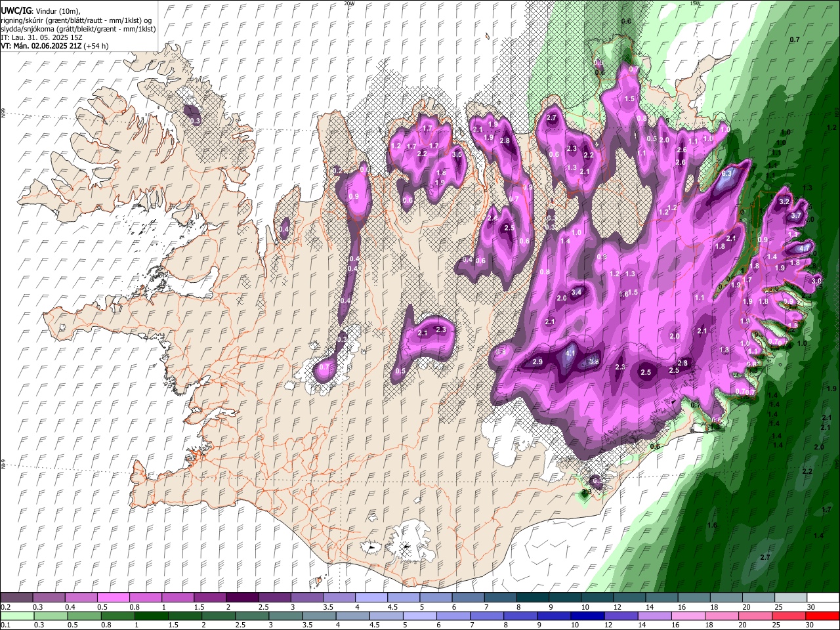This screenshot has width=840, height=630.
Task: Pick the dark purple snow swatch above 2
Action: (x=241, y=598)
